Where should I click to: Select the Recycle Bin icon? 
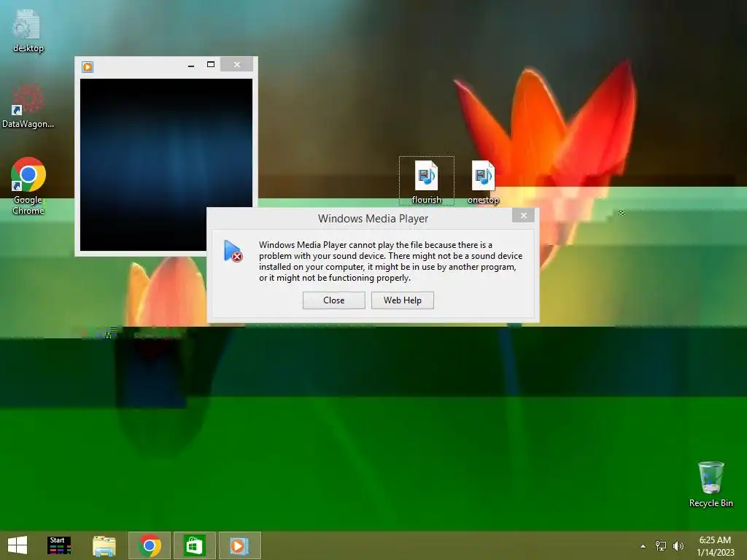coord(711,484)
